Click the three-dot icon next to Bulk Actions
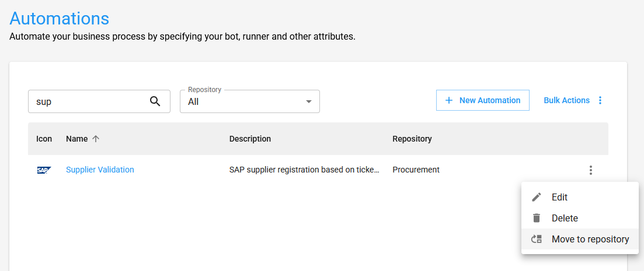The height and width of the screenshot is (271, 644). pos(600,101)
